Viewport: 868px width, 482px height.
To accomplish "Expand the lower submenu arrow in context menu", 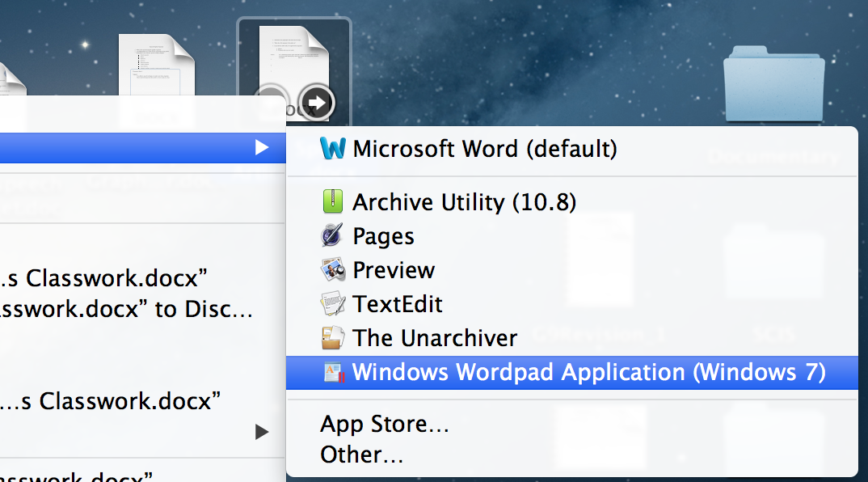I will (x=262, y=432).
